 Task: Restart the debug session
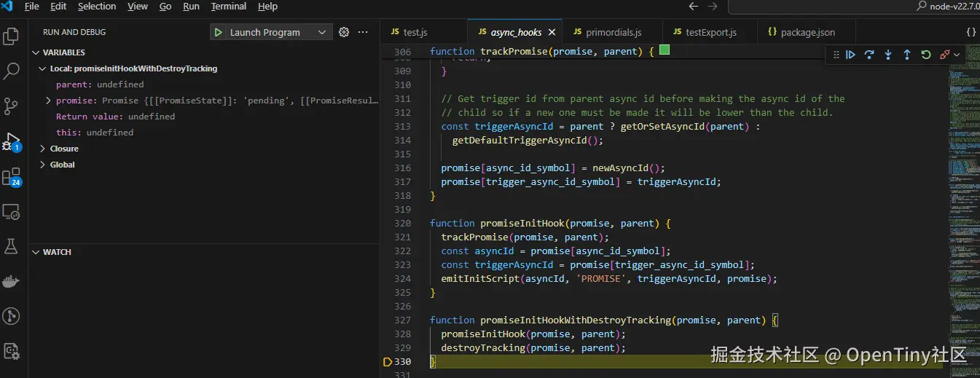926,55
